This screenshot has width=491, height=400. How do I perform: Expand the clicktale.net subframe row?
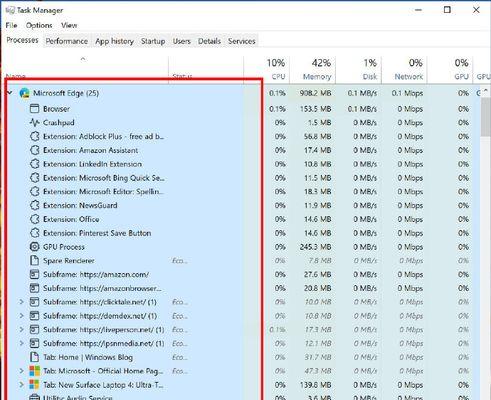(21, 302)
